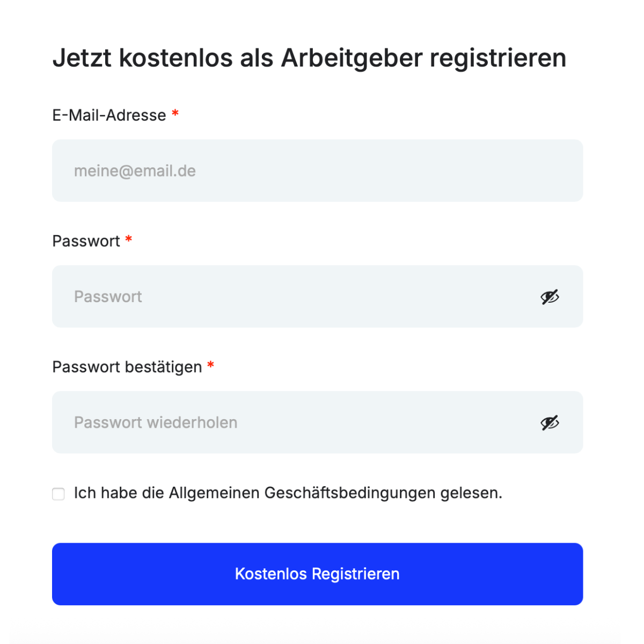Click the red asterisk beside Passwort label
This screenshot has width=644, height=644.
[x=129, y=239]
